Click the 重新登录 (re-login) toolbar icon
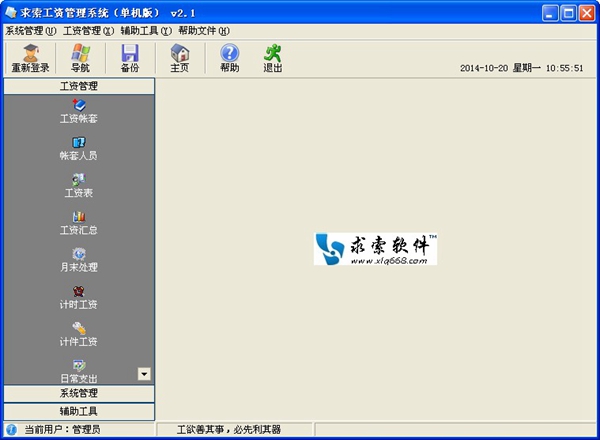The height and width of the screenshot is (440, 600). (x=30, y=57)
